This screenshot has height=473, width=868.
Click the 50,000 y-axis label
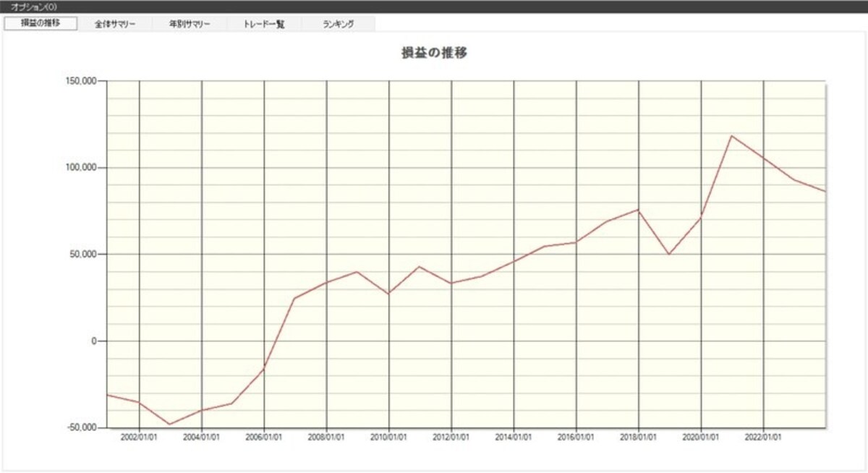pyautogui.click(x=83, y=255)
